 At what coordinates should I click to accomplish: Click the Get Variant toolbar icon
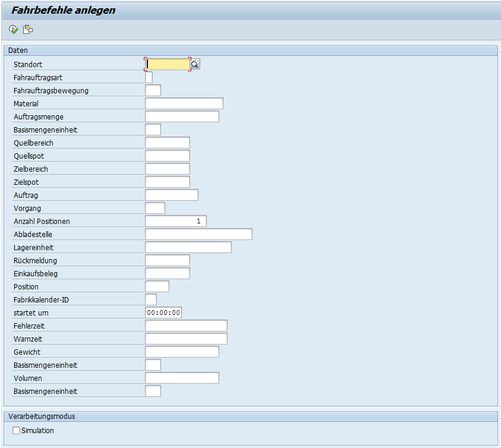point(28,29)
